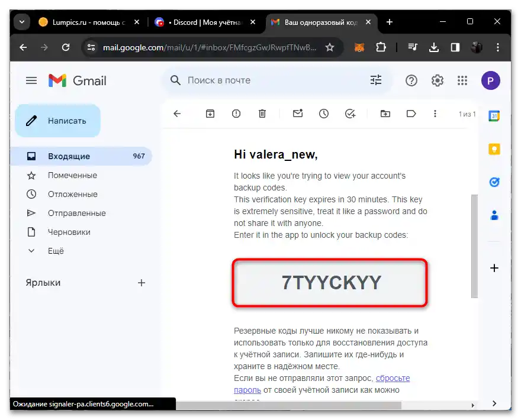
Task: Reload the current page
Action: pyautogui.click(x=66, y=47)
